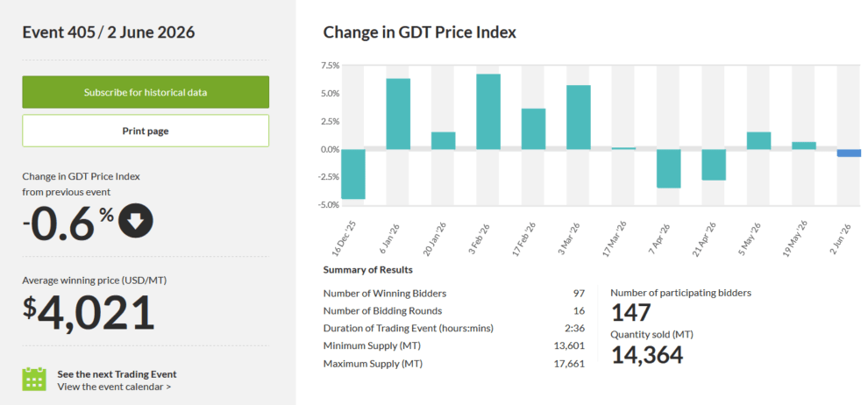Click the down arrow circle icon
Image resolution: width=868 pixels, height=405 pixels.
tap(136, 221)
